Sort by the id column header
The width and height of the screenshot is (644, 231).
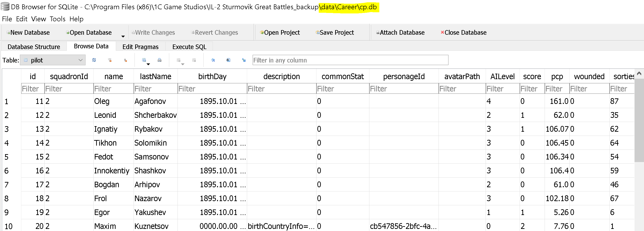pos(33,76)
